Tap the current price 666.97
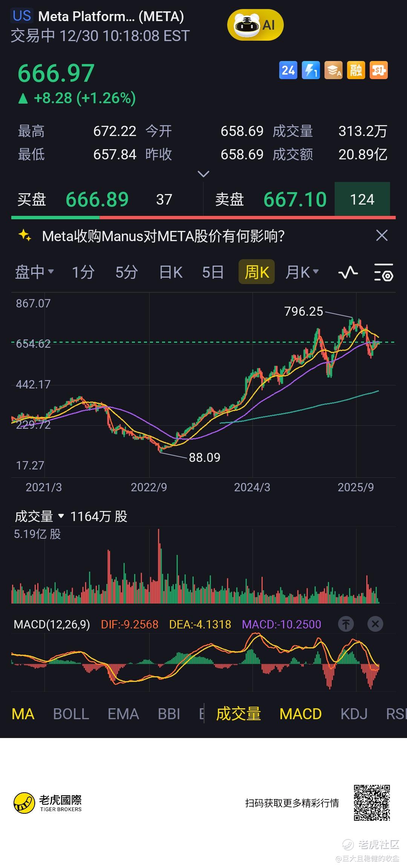The image size is (407, 868). pyautogui.click(x=56, y=73)
